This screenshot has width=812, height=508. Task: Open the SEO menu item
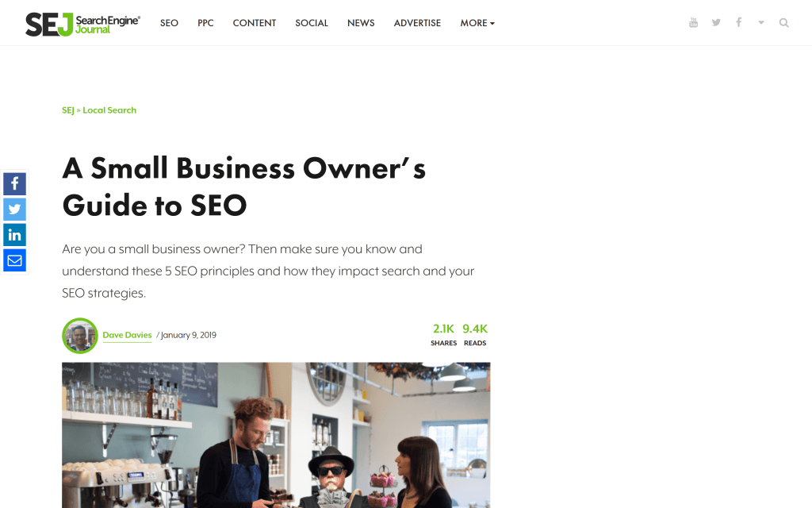(169, 23)
